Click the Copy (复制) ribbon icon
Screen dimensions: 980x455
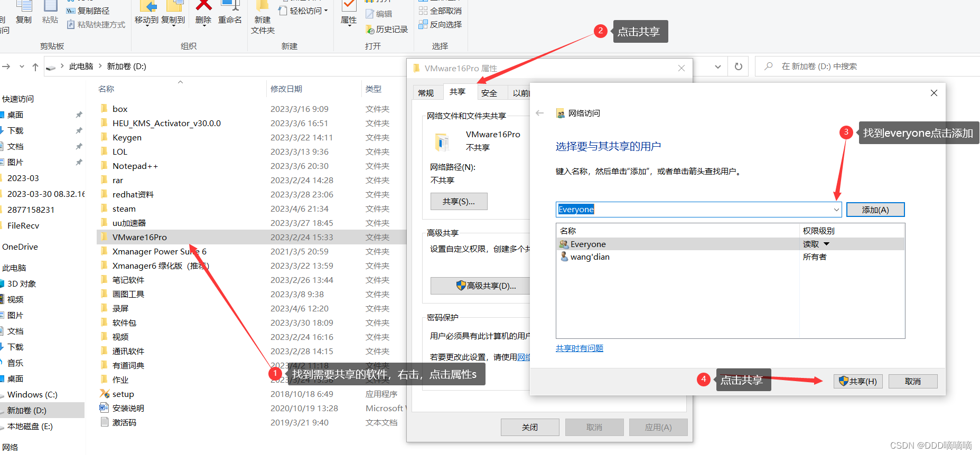click(x=24, y=12)
